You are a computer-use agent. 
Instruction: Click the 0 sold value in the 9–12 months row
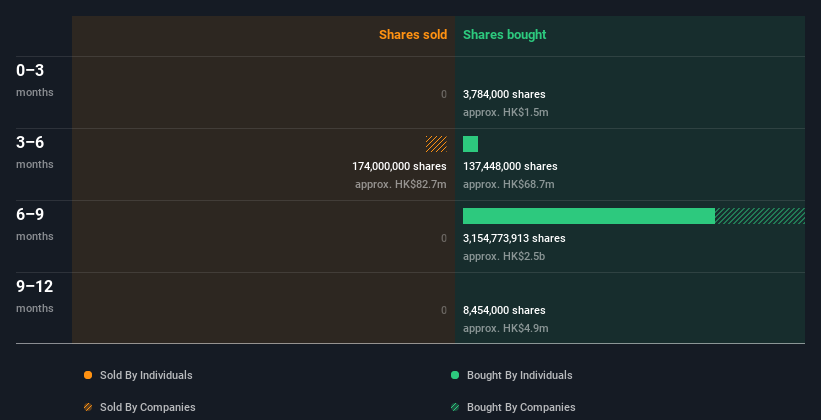pos(444,311)
